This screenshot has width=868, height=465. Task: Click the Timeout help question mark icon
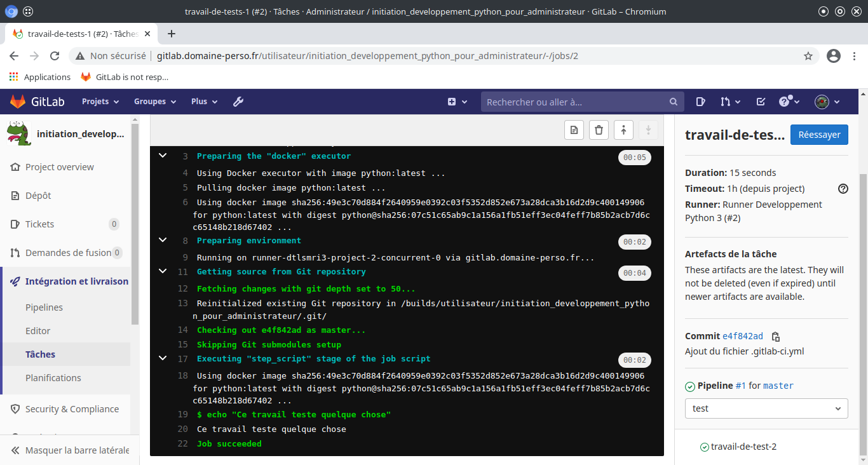(x=843, y=189)
